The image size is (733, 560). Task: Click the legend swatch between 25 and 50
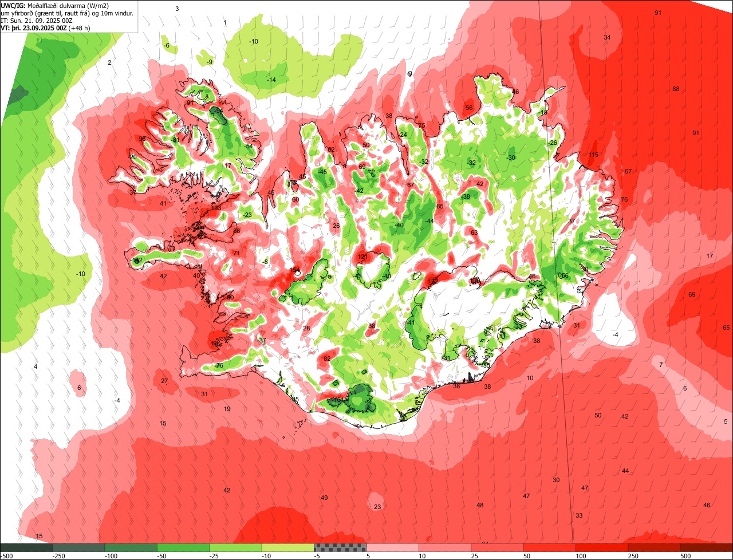coord(498,548)
